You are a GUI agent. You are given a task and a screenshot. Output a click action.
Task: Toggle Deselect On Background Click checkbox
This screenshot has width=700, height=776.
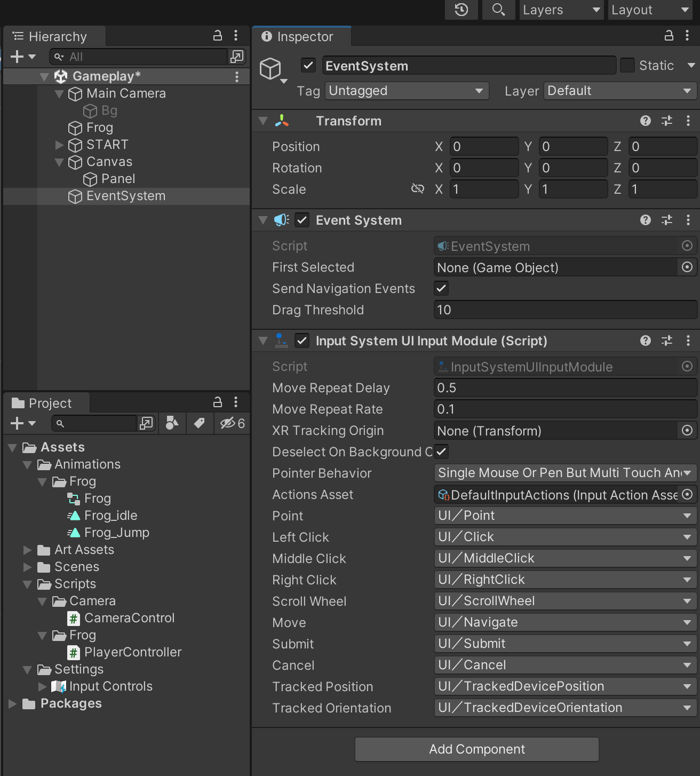pos(441,452)
